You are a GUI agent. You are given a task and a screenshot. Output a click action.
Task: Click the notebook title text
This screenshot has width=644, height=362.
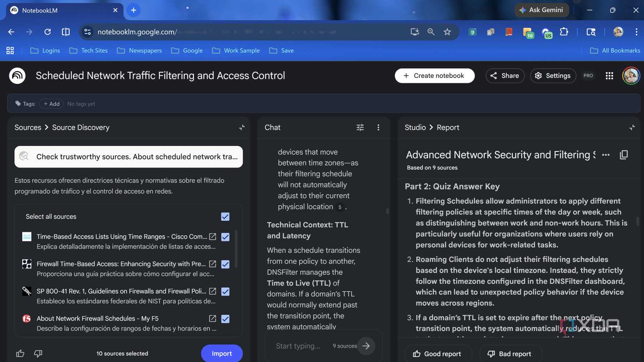point(160,76)
